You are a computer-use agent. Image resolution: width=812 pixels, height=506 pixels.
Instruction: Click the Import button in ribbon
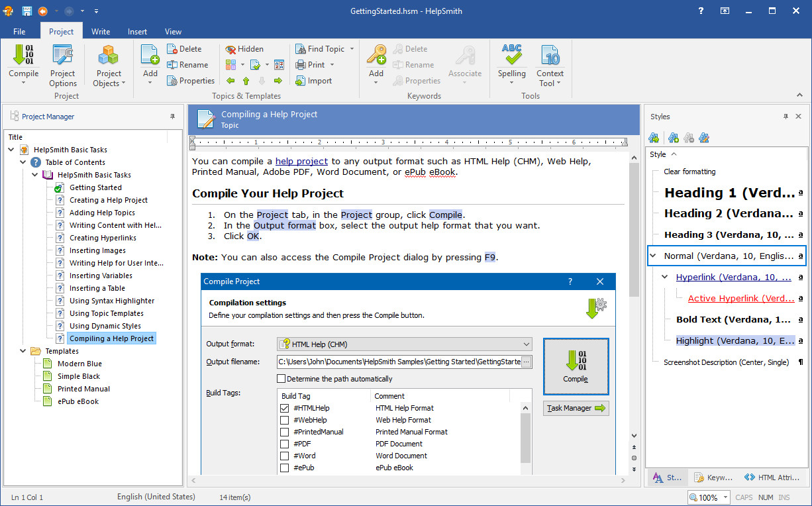tap(313, 81)
